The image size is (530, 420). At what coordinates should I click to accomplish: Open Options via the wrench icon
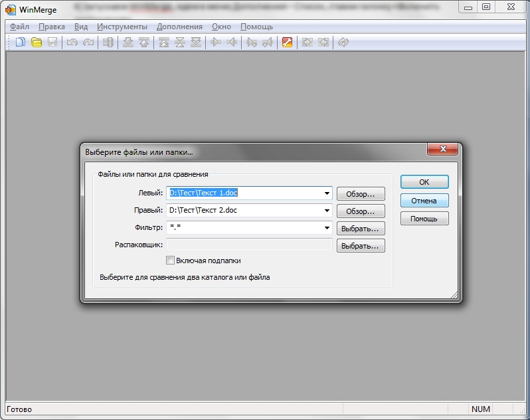(x=288, y=43)
